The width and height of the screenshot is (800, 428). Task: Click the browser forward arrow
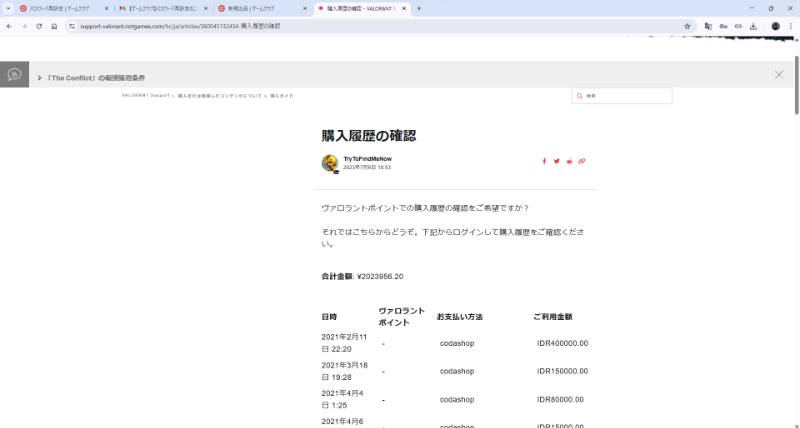click(24, 26)
